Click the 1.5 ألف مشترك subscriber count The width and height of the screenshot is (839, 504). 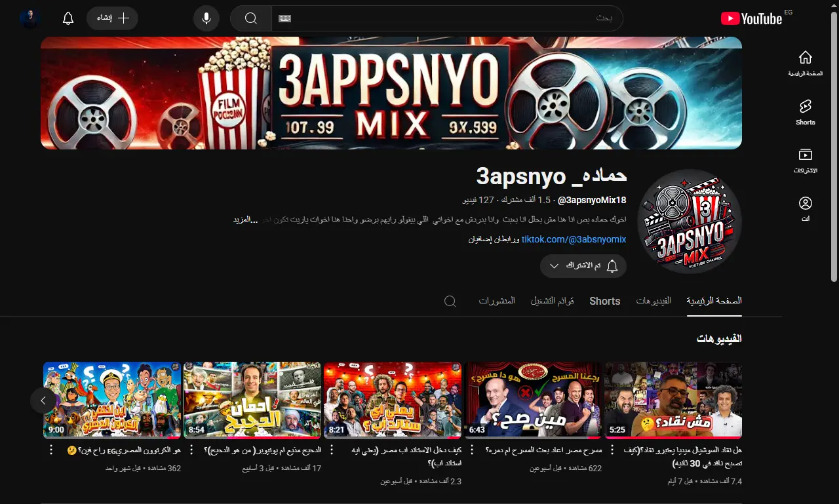point(526,200)
